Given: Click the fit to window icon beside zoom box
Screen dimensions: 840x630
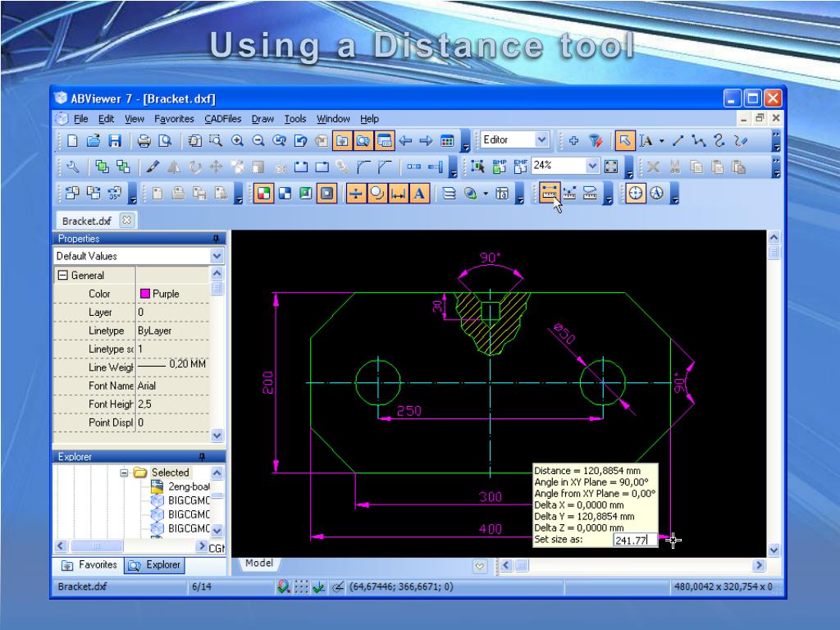Looking at the screenshot, I should pyautogui.click(x=610, y=167).
